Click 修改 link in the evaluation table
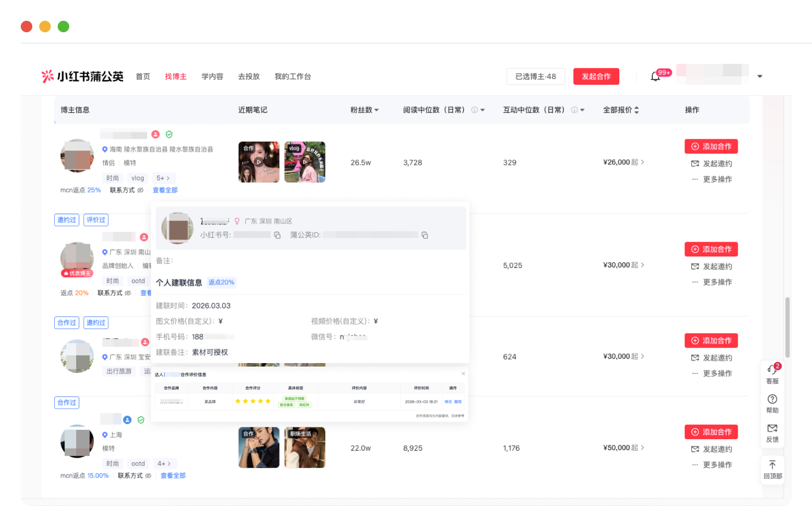 click(x=448, y=402)
